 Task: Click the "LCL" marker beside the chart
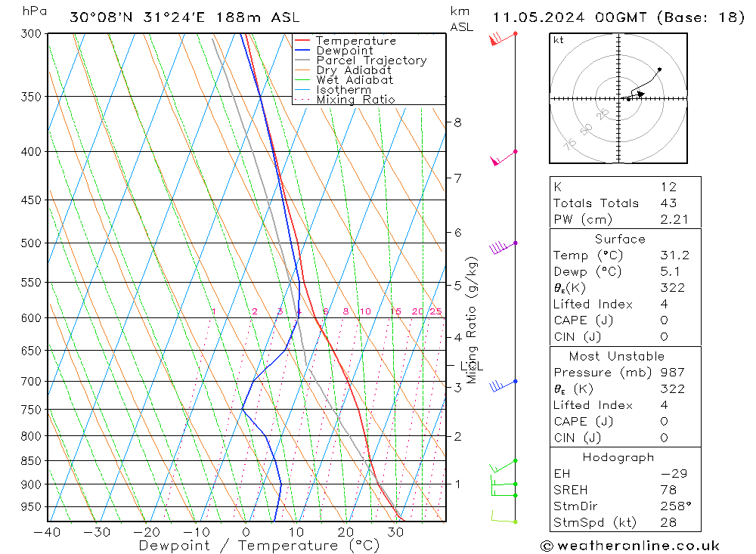click(x=472, y=367)
